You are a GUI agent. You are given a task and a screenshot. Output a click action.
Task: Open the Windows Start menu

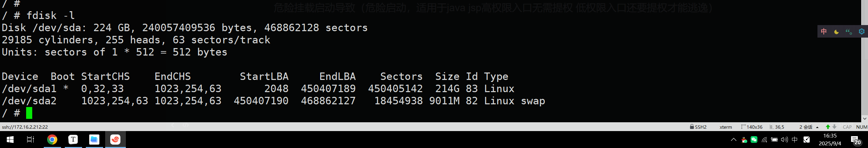[10, 140]
